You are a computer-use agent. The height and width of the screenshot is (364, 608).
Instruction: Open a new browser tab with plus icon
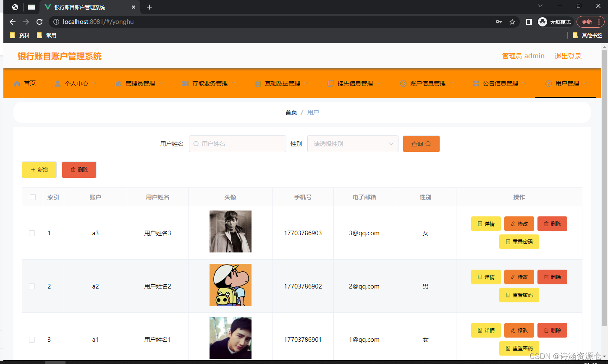coord(149,7)
